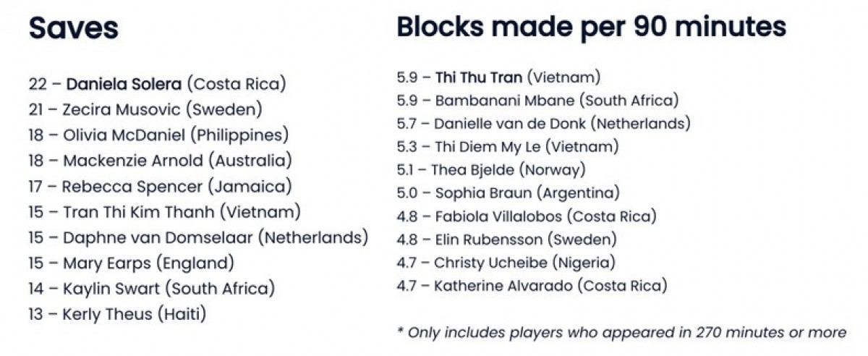868x356 pixels.
Task: Click the Thea Bjelde (Norway) line
Action: (491, 171)
